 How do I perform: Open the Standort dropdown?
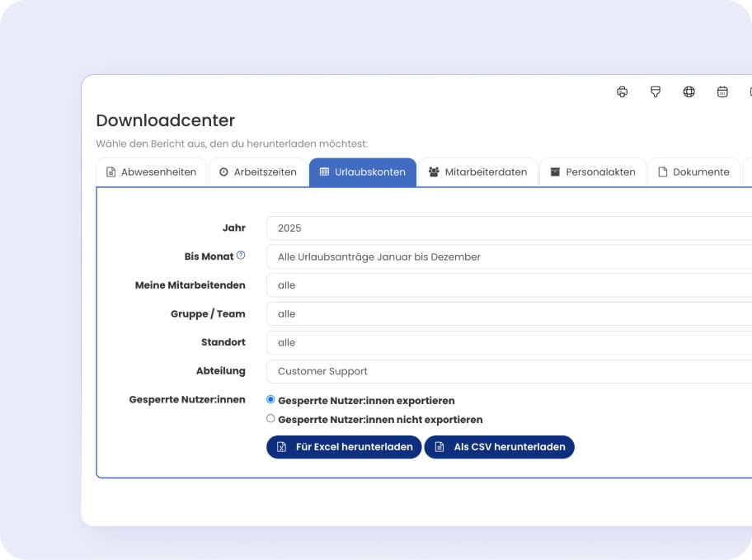[x=510, y=342]
